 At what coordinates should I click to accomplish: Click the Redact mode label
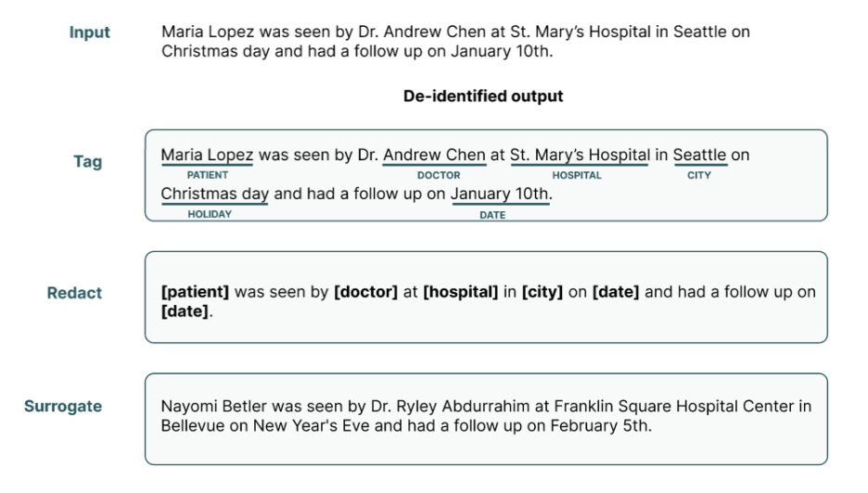(74, 293)
